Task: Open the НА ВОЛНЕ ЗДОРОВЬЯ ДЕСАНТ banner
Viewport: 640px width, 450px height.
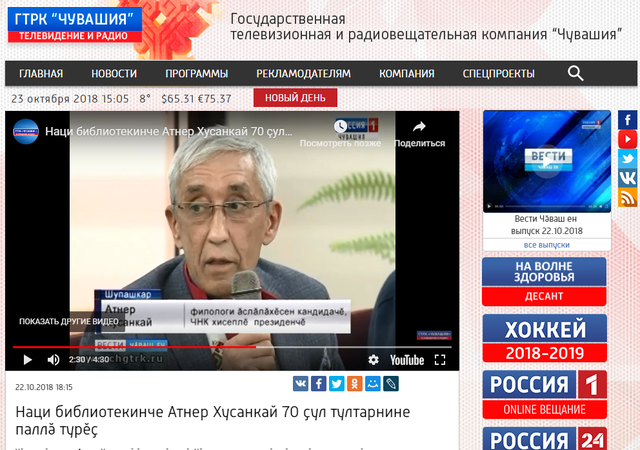Action: pos(544,282)
